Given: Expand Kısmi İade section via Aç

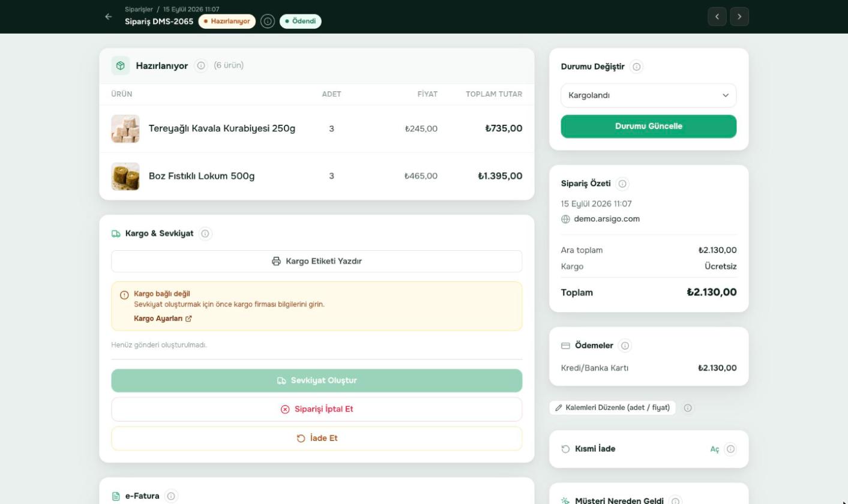Looking at the screenshot, I should click(x=714, y=449).
